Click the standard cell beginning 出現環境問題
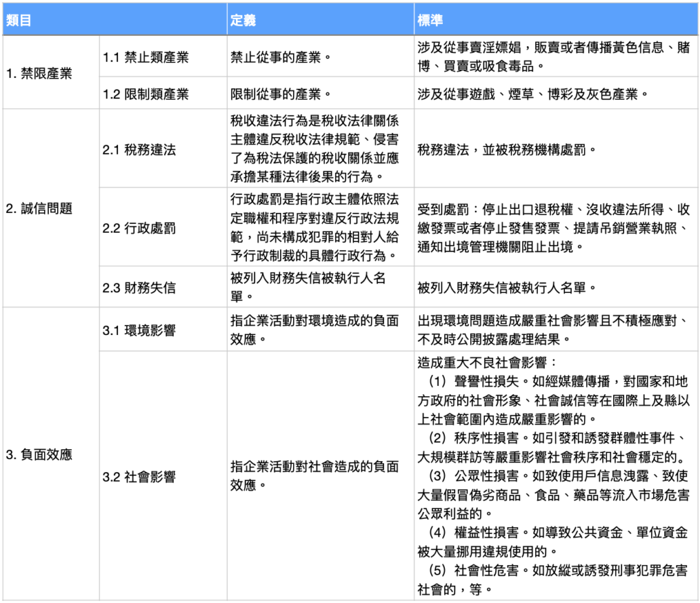 553,330
